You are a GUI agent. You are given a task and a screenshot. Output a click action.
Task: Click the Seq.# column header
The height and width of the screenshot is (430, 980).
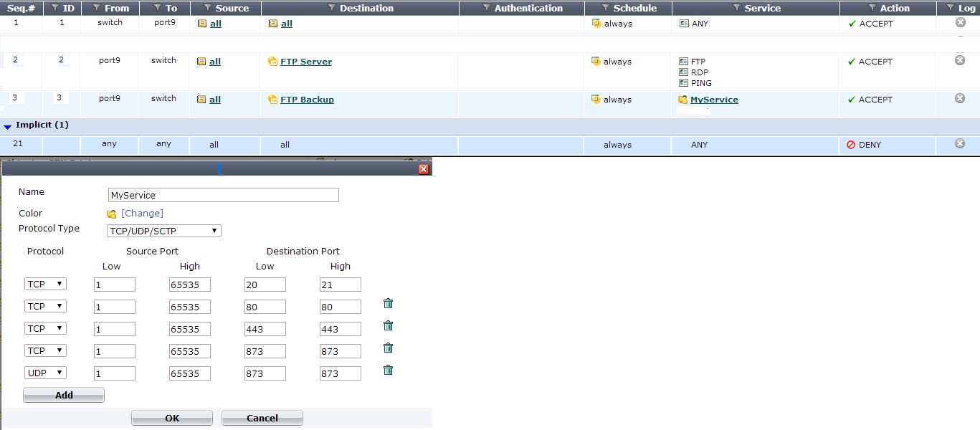point(22,8)
